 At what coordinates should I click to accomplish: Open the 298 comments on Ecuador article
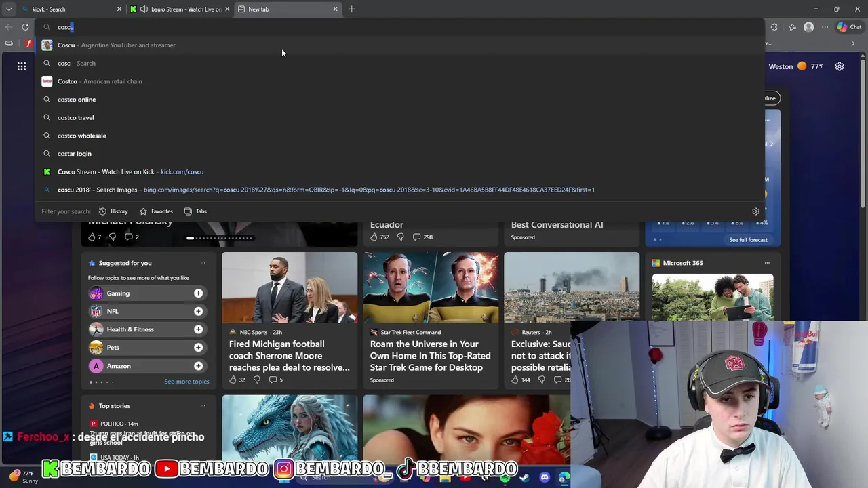tap(422, 237)
